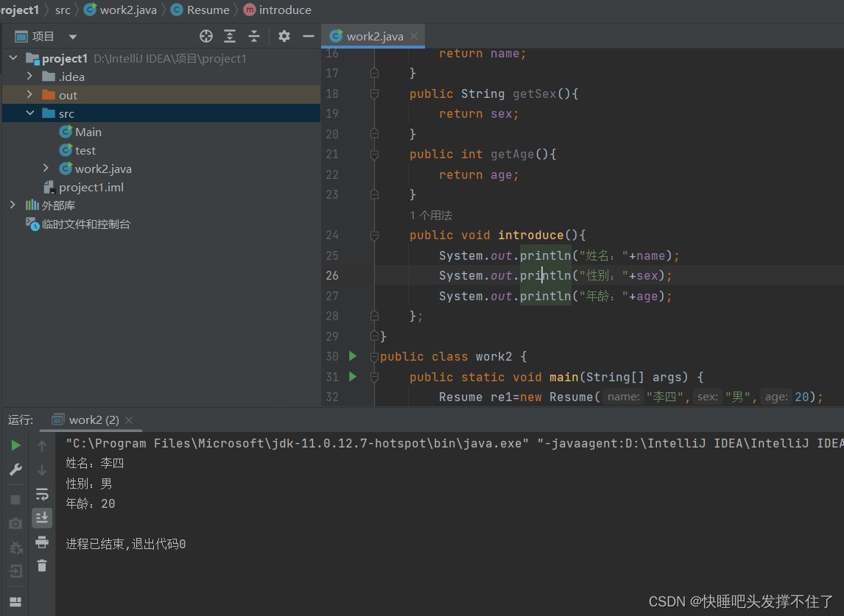Click the down stack trace arrow
The image size is (844, 616).
tap(42, 470)
